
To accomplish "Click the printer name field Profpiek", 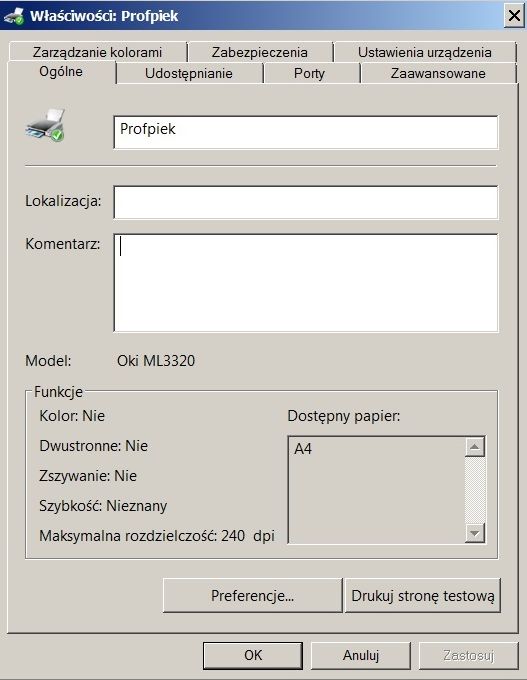I will point(306,132).
